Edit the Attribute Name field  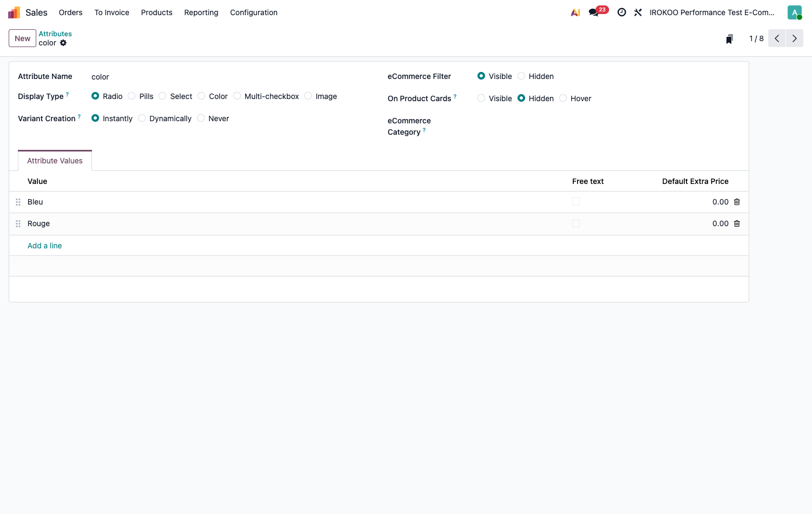click(x=230, y=77)
